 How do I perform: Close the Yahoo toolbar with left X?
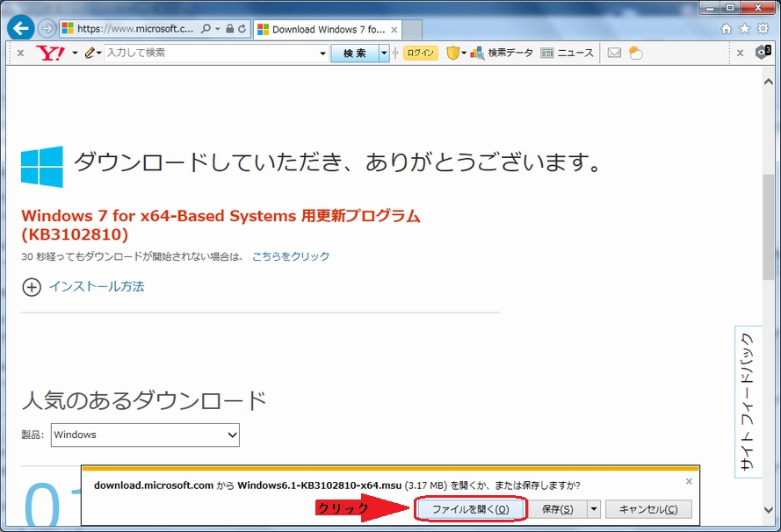(20, 53)
